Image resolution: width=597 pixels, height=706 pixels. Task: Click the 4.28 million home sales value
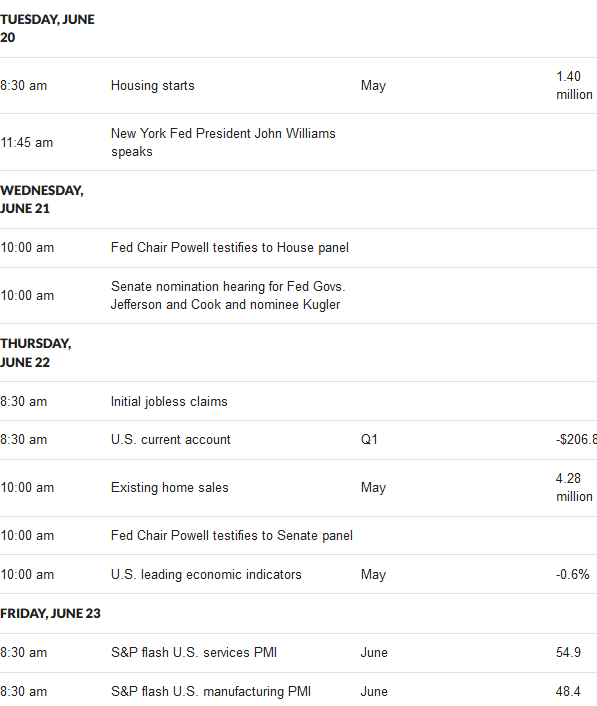point(574,488)
